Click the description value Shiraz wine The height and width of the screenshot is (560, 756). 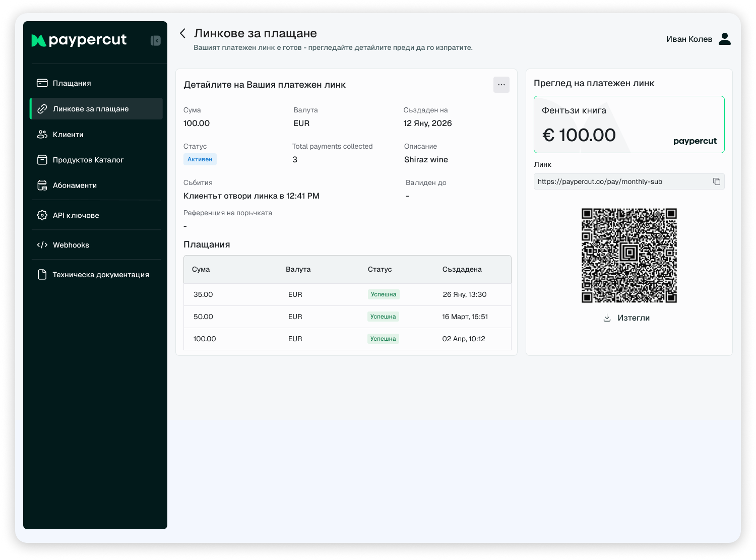pyautogui.click(x=426, y=159)
